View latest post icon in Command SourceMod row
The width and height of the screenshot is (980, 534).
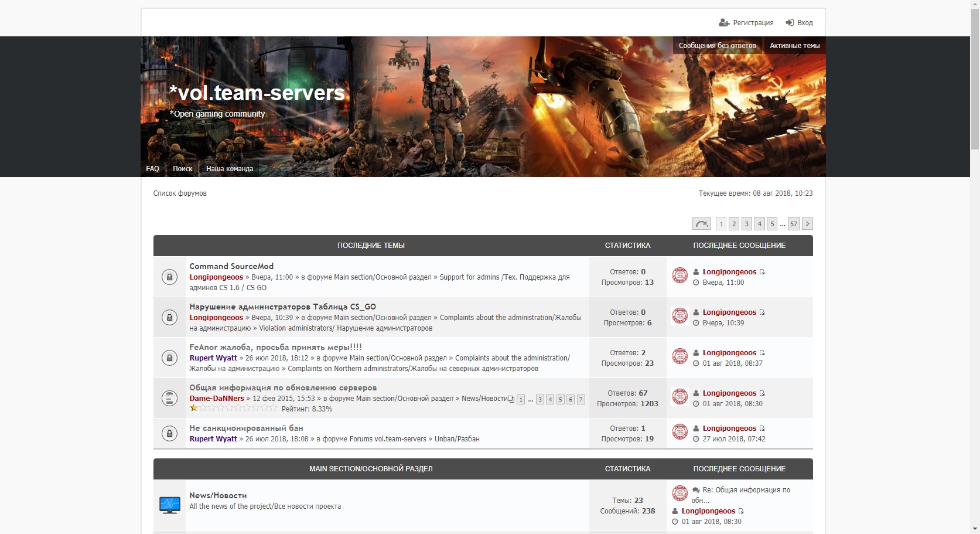[762, 272]
